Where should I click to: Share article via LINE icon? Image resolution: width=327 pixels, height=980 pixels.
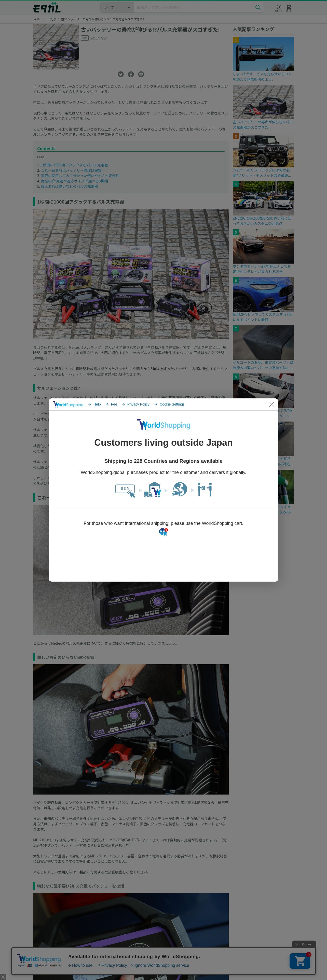coord(141,74)
